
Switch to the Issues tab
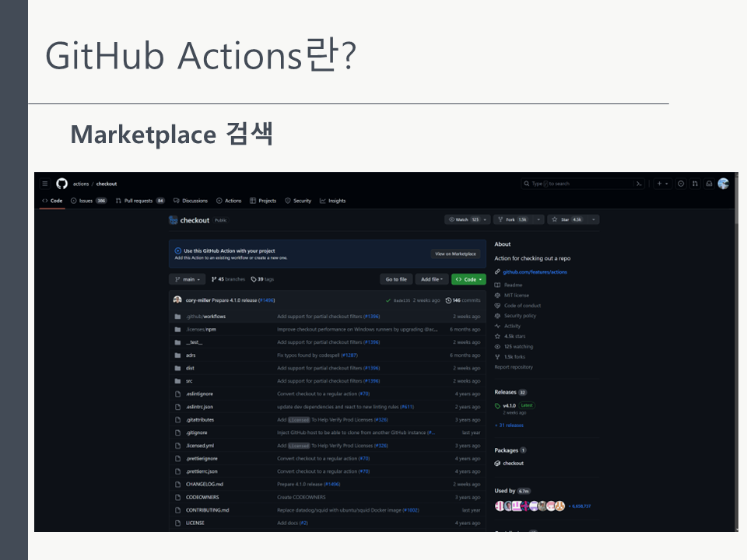[89, 201]
